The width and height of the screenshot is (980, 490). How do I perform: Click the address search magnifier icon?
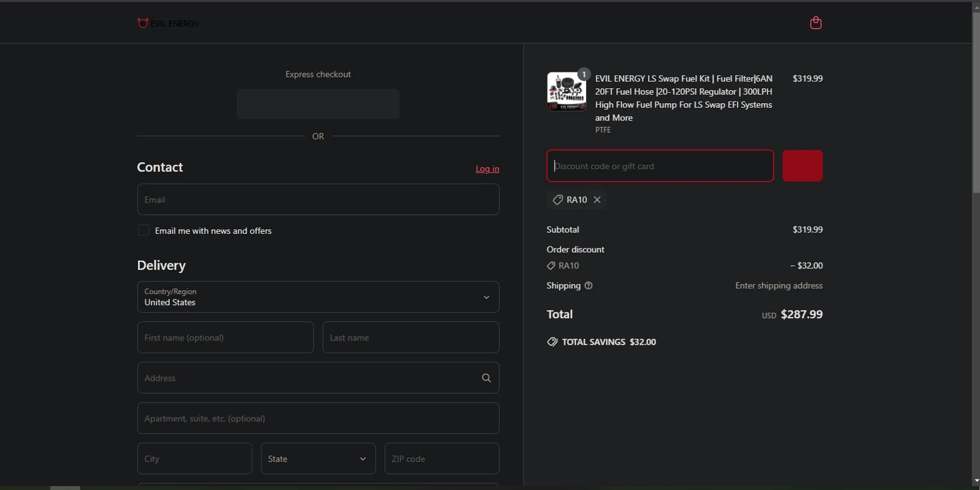coord(486,378)
